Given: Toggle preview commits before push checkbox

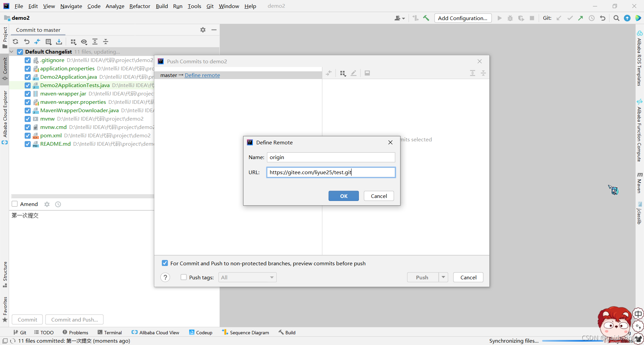Looking at the screenshot, I should pos(165,263).
